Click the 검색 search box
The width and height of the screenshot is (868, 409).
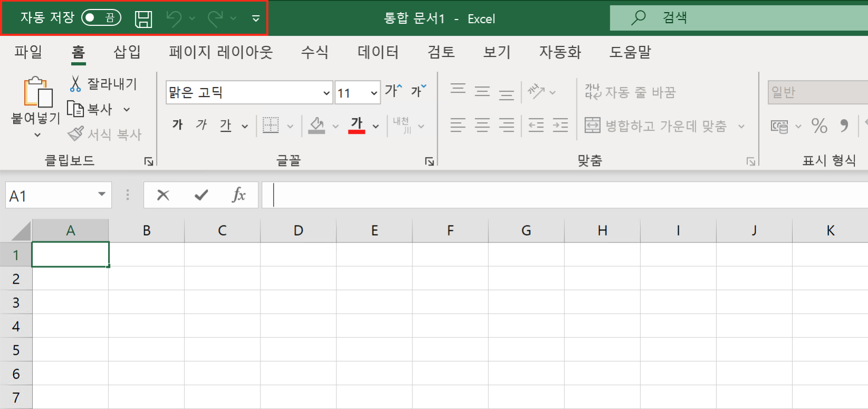click(x=739, y=18)
